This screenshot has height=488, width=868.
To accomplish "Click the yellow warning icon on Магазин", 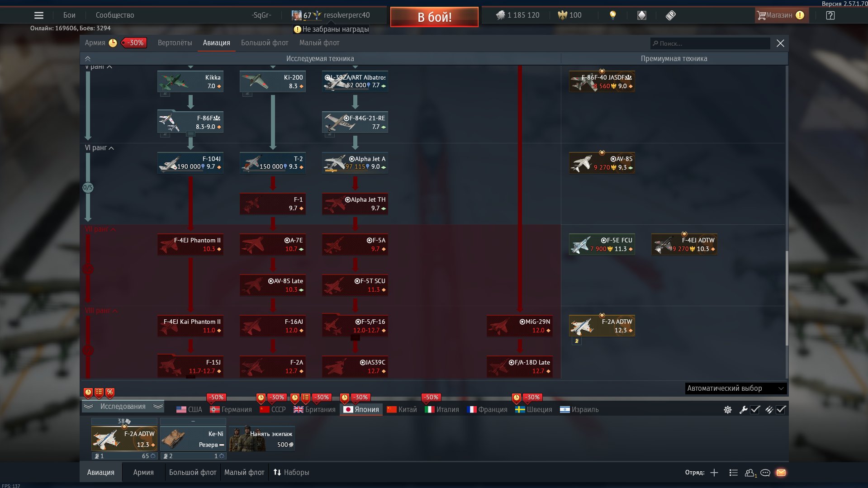I will (x=800, y=15).
